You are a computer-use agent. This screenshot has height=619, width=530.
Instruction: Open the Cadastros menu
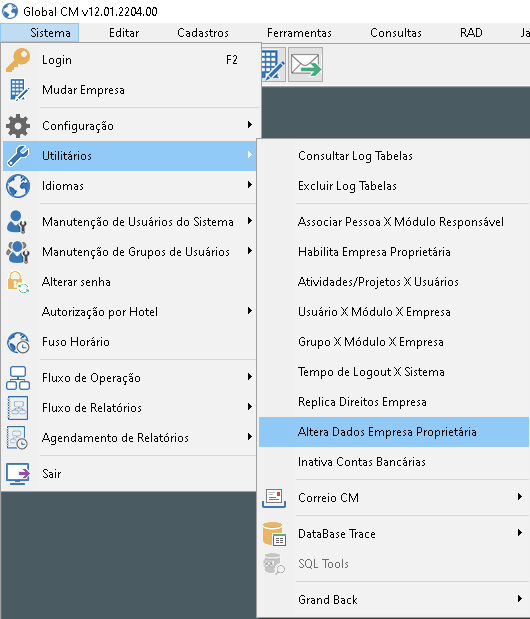point(203,33)
